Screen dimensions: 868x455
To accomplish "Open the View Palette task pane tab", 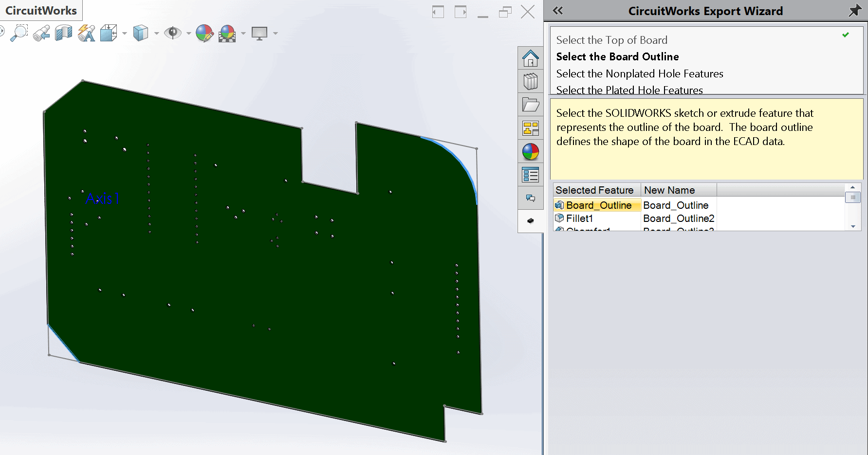I will click(531, 128).
